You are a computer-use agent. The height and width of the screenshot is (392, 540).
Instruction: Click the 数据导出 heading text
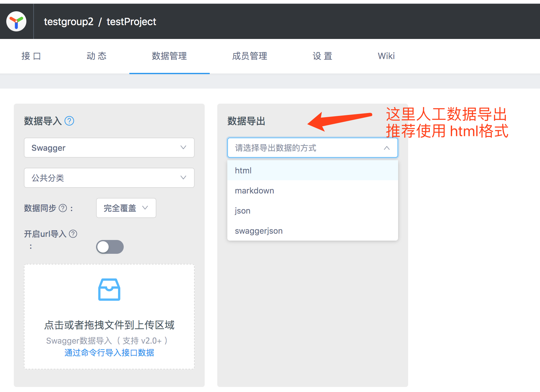coord(246,121)
